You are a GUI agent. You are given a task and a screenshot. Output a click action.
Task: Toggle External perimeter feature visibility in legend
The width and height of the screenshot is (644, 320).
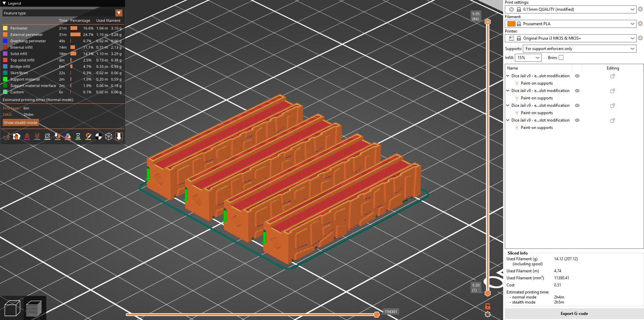click(62, 35)
